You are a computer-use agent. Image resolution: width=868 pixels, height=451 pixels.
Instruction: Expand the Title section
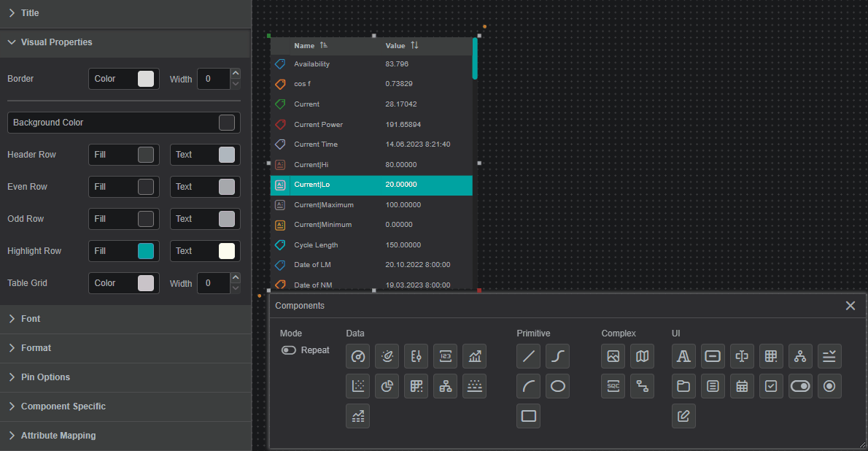tap(125, 13)
